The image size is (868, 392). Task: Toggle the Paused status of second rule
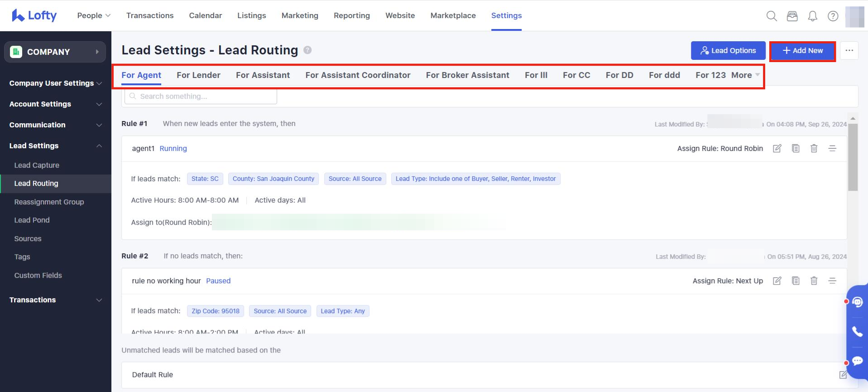tap(218, 281)
